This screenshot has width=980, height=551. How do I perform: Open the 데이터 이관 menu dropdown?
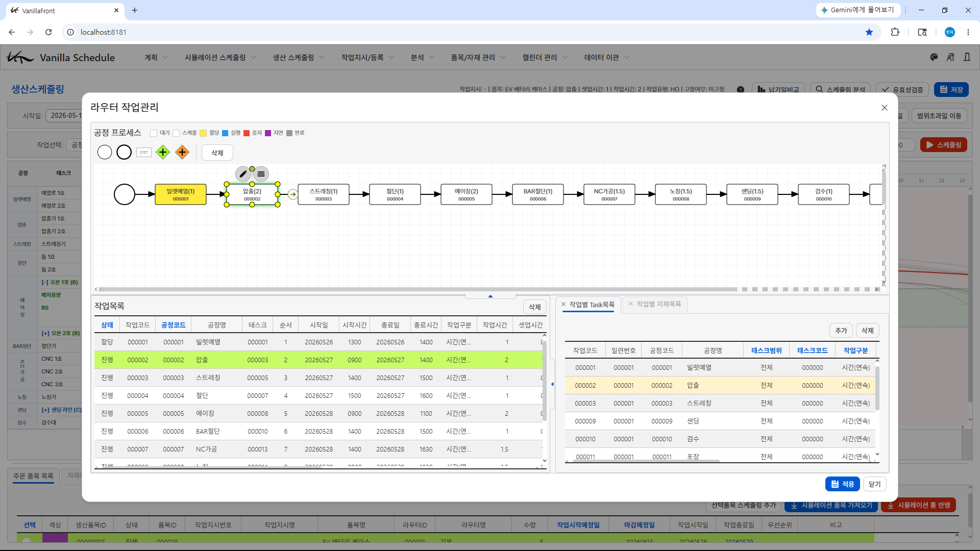pyautogui.click(x=607, y=58)
